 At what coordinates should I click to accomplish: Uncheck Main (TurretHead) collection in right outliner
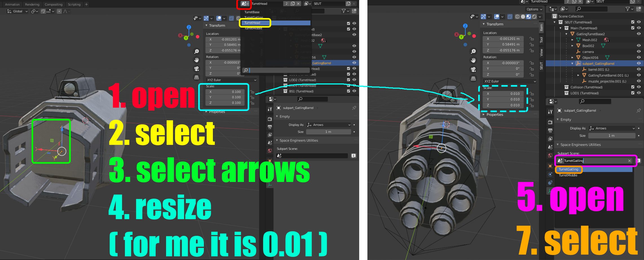633,28
